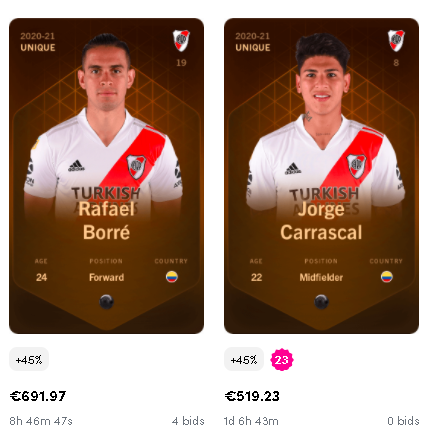
Task: Open the Rafael Borré card
Action: point(106,176)
